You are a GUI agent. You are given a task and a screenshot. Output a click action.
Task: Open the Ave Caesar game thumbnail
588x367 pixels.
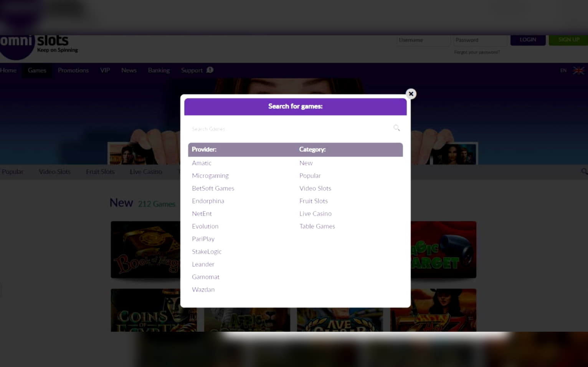pyautogui.click(x=340, y=320)
